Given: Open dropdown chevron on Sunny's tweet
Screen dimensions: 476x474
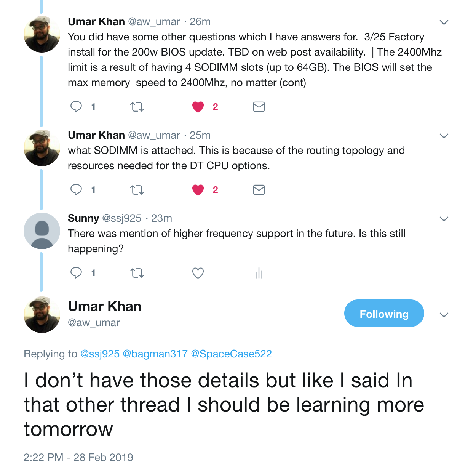Looking at the screenshot, I should [x=444, y=219].
